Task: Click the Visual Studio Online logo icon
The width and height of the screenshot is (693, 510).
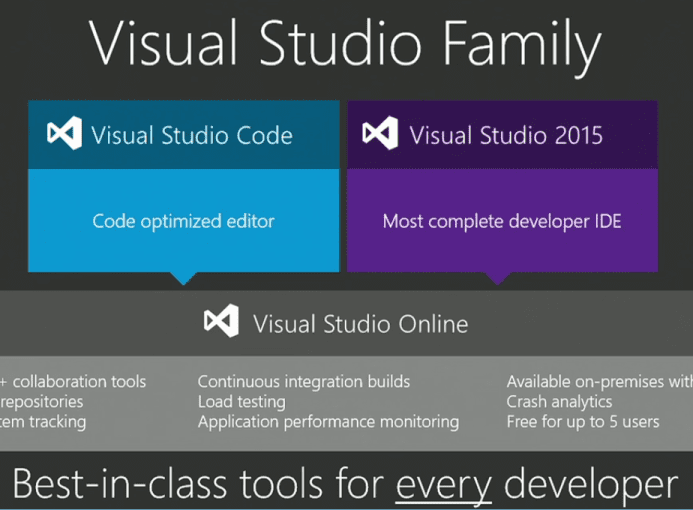Action: pos(221,321)
